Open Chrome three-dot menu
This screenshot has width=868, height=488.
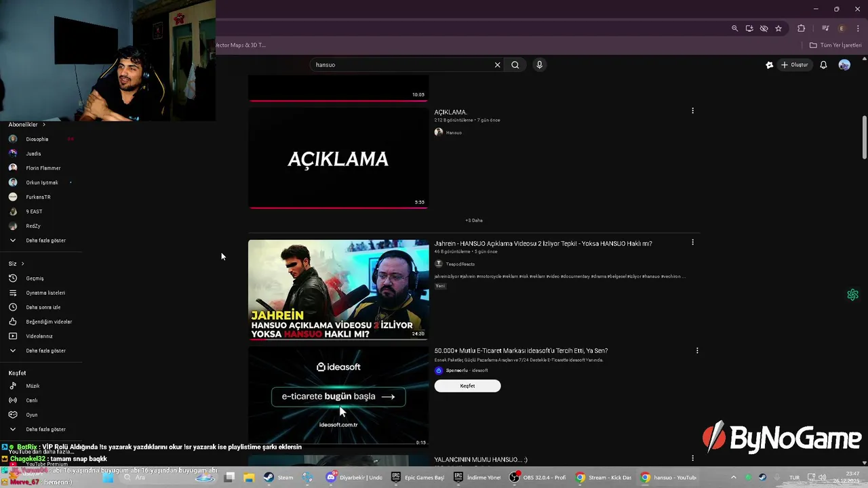858,28
